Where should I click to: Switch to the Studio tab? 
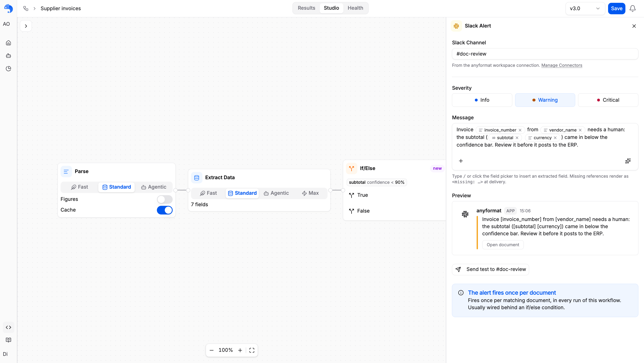331,8
